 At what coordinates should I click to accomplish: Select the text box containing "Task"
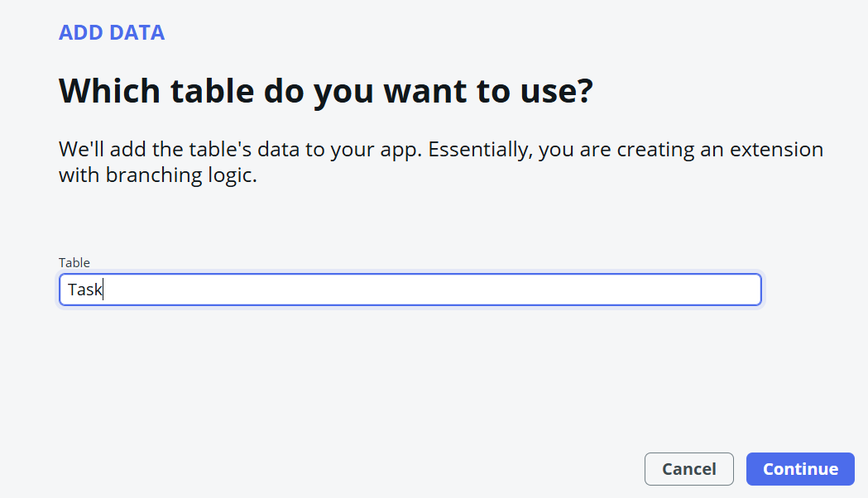click(410, 290)
